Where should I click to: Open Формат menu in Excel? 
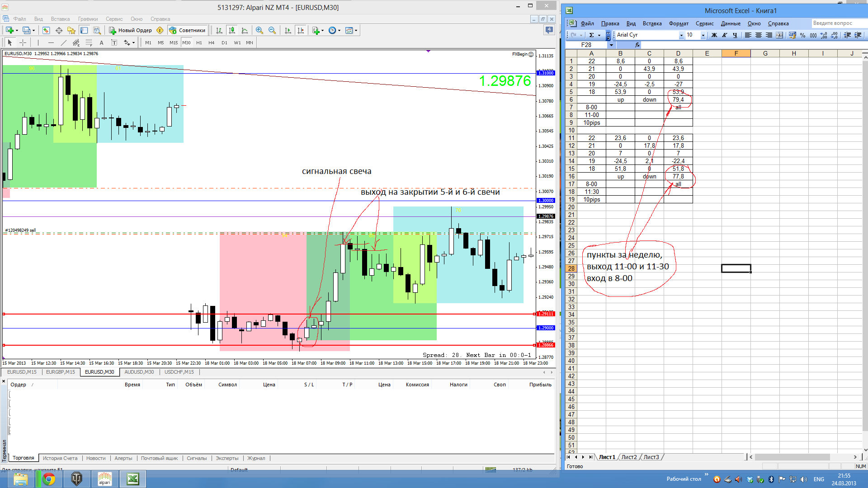pos(679,23)
